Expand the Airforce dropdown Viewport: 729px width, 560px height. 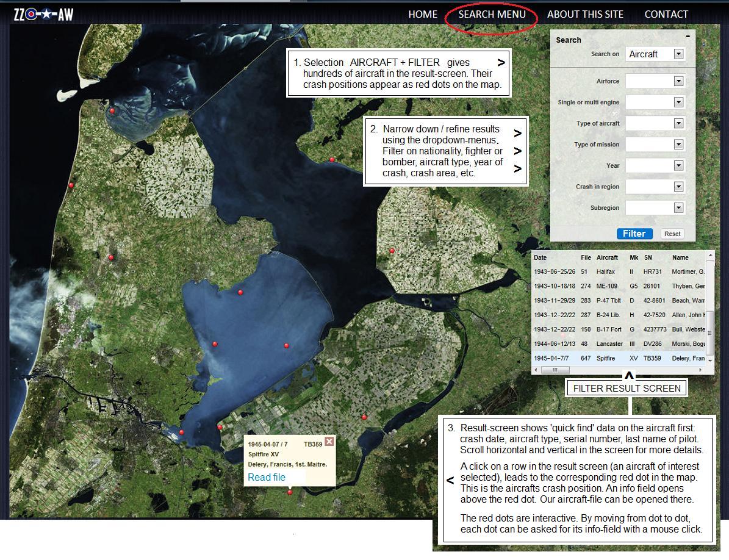pyautogui.click(x=678, y=81)
